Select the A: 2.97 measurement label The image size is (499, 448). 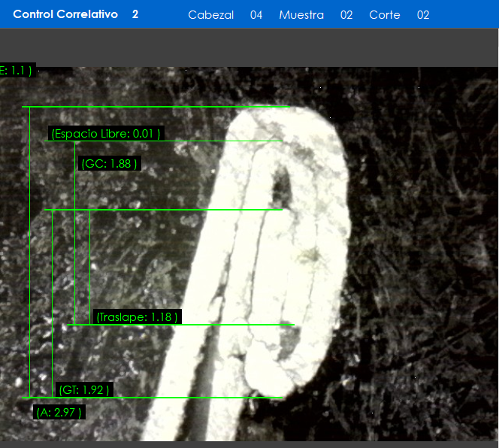(x=59, y=412)
